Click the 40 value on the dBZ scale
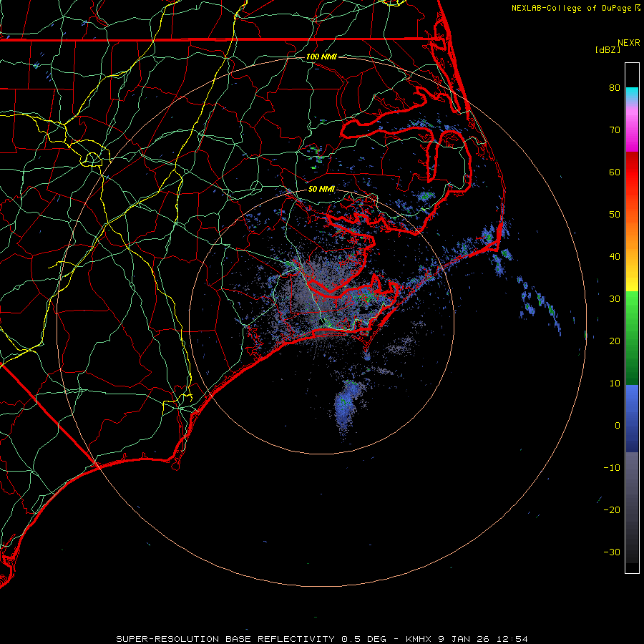This screenshot has height=644, width=644. click(615, 256)
